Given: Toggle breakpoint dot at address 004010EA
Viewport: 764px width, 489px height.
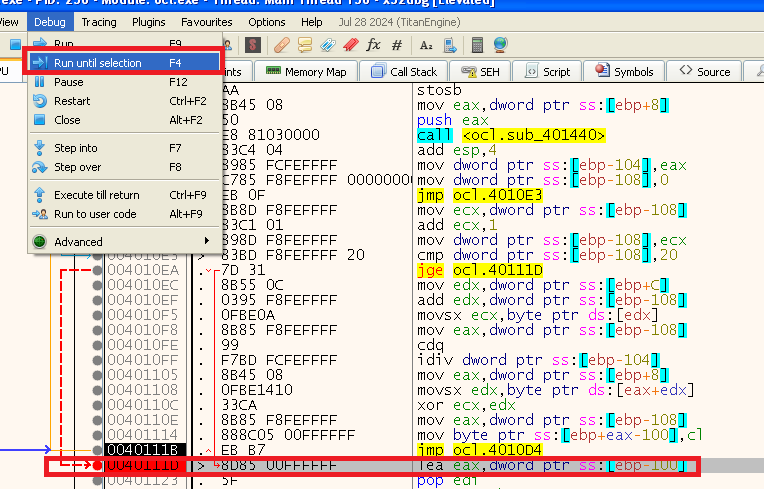Looking at the screenshot, I should click(x=97, y=270).
